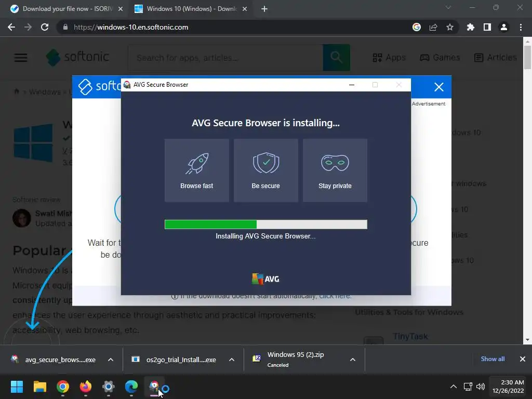Switch to Download your file now tab
Screen dimensions: 532x399
[66, 9]
